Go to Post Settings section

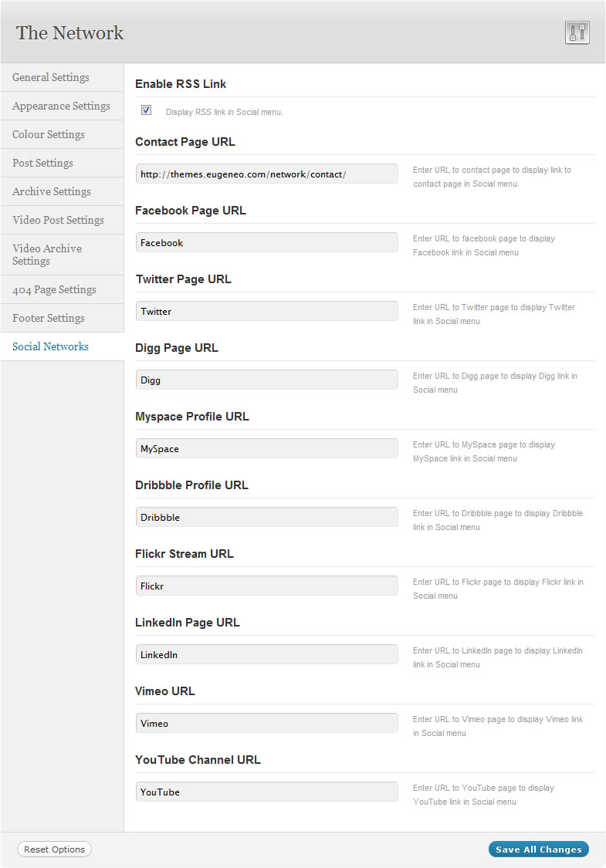tap(42, 163)
